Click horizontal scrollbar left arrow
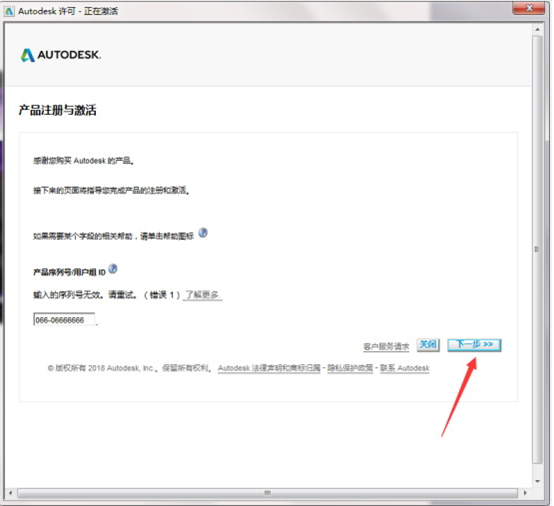Image resolution: width=554 pixels, height=506 pixels. [x=11, y=493]
